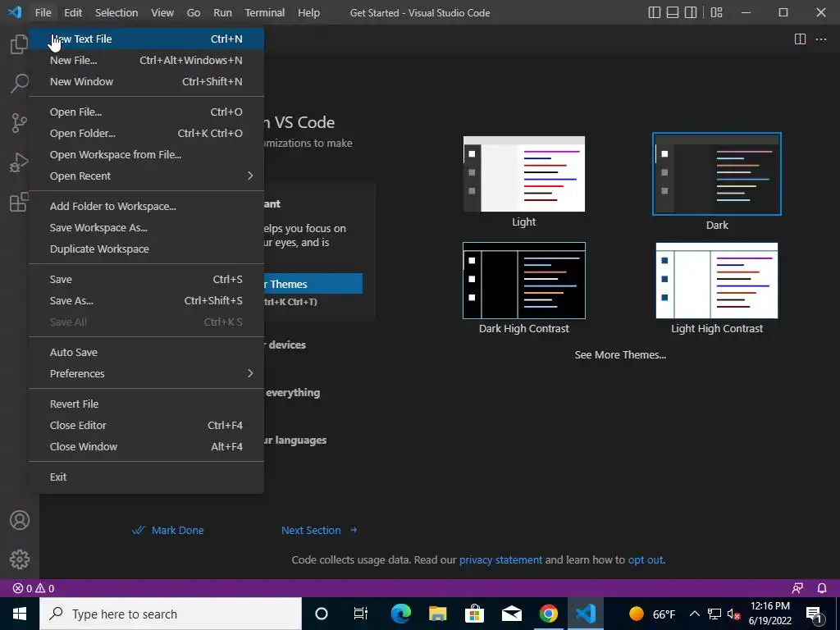Click Cortana circle on taskbar
Screen dimensions: 840x630
pyautogui.click(x=322, y=614)
